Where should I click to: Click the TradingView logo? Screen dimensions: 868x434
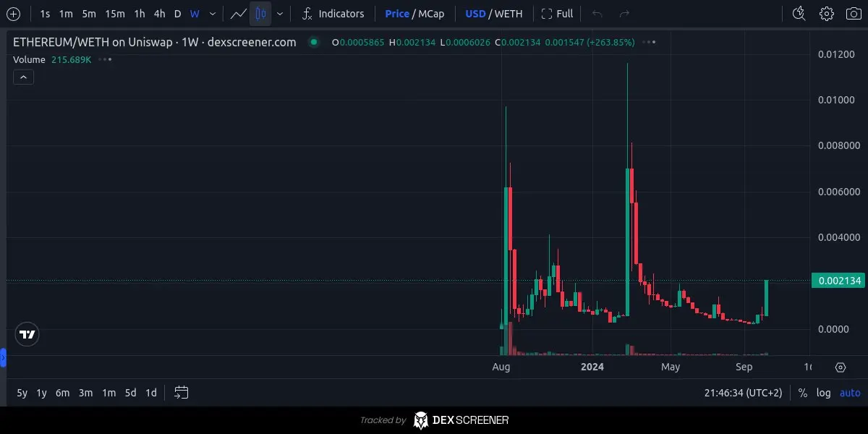[x=27, y=334]
